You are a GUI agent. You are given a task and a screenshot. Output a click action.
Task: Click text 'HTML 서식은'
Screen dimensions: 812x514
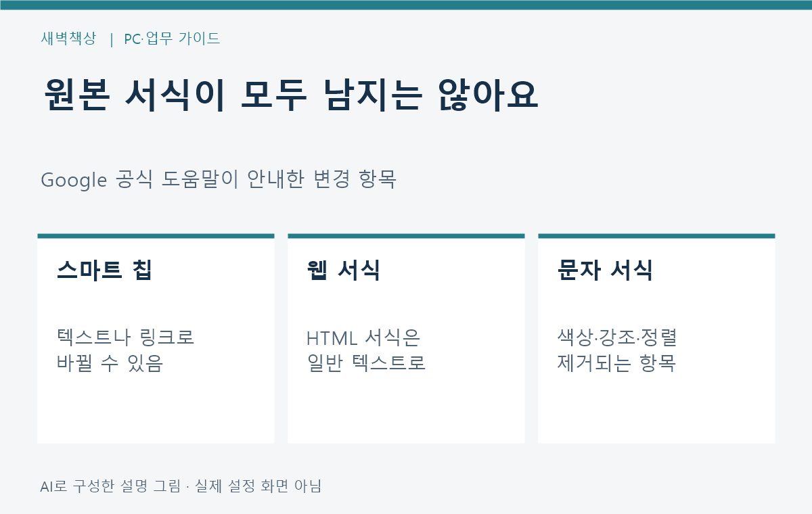pyautogui.click(x=364, y=337)
